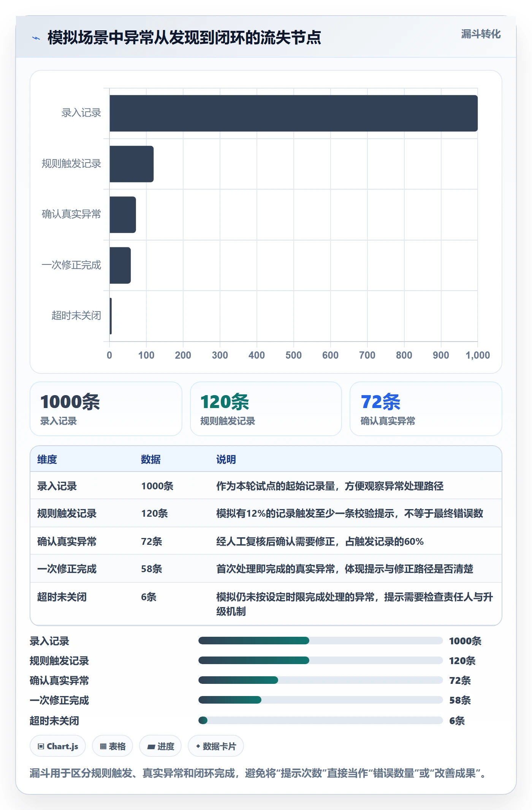Click the 规则触发记录 bar in the chart
This screenshot has width=532, height=810.
click(131, 164)
